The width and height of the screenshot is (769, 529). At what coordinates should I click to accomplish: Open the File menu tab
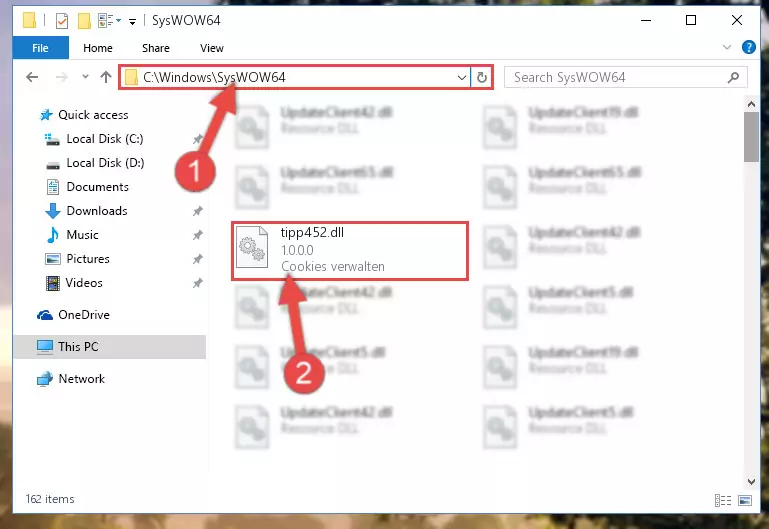pos(40,48)
